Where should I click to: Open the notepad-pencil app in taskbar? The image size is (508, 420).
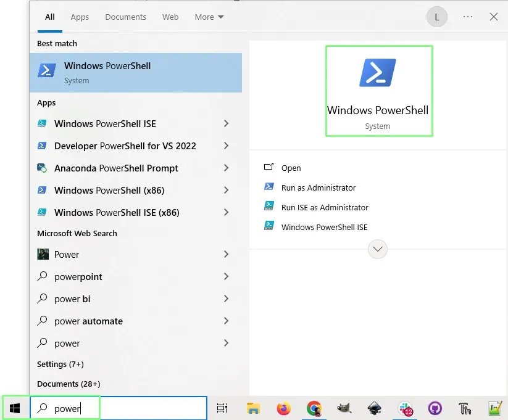coord(495,408)
